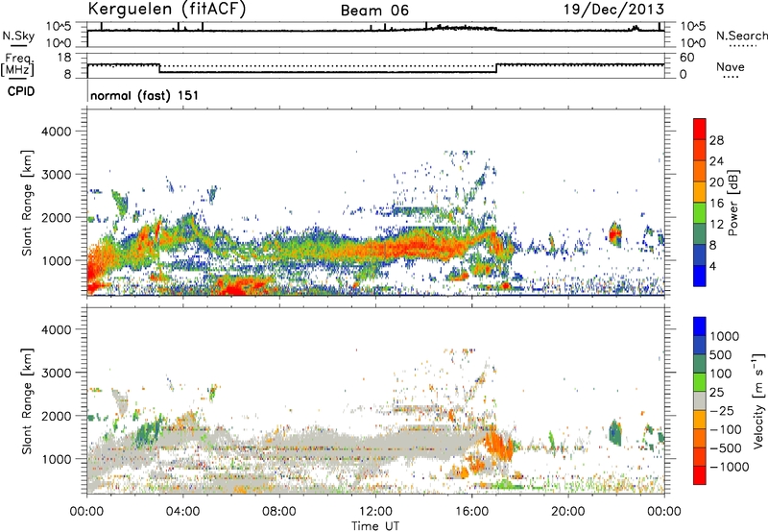768x532 pixels.
Task: Pick the light green 25–100 velocity swatch
Action: click(700, 382)
